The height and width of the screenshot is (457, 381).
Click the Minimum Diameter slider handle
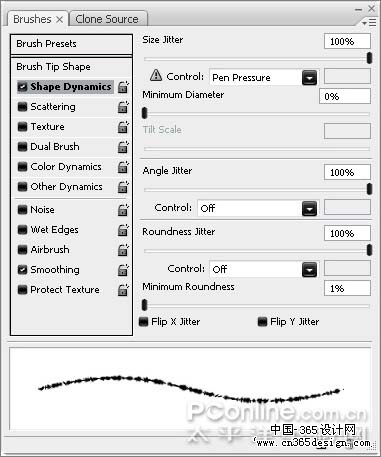(144, 113)
